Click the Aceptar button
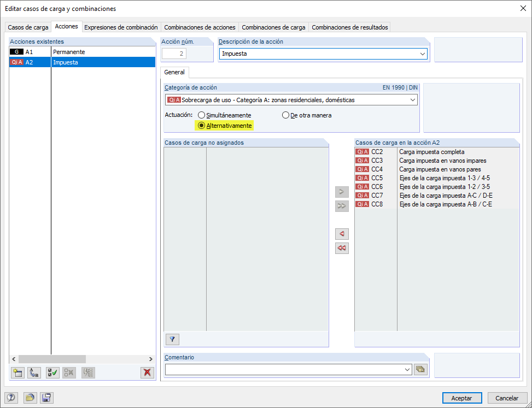This screenshot has width=532, height=408. pos(462,398)
